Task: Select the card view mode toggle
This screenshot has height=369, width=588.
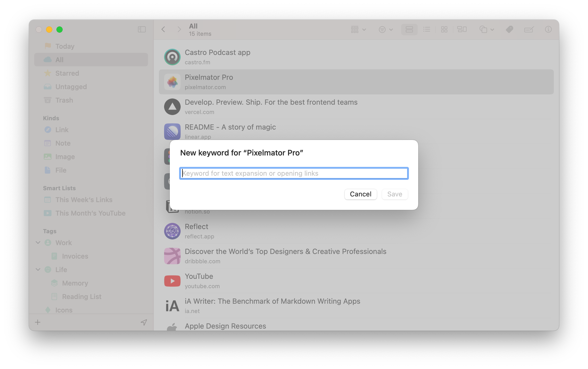Action: point(409,30)
